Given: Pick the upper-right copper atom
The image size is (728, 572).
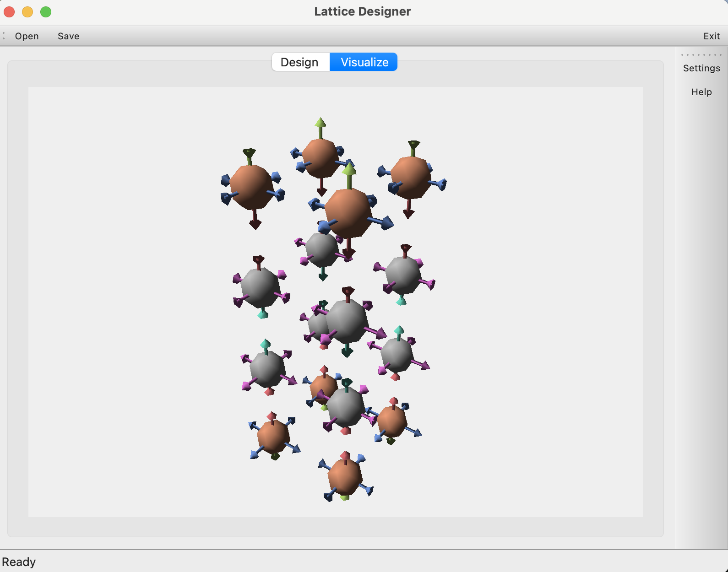Looking at the screenshot, I should click(411, 177).
